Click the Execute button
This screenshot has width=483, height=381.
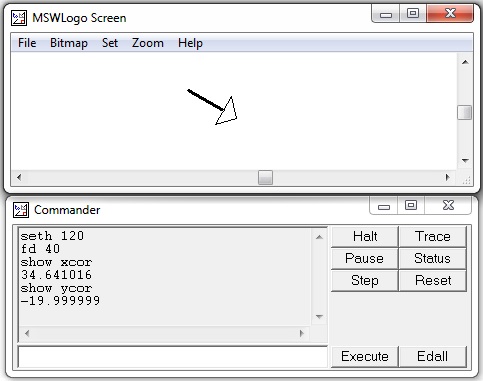click(x=365, y=356)
